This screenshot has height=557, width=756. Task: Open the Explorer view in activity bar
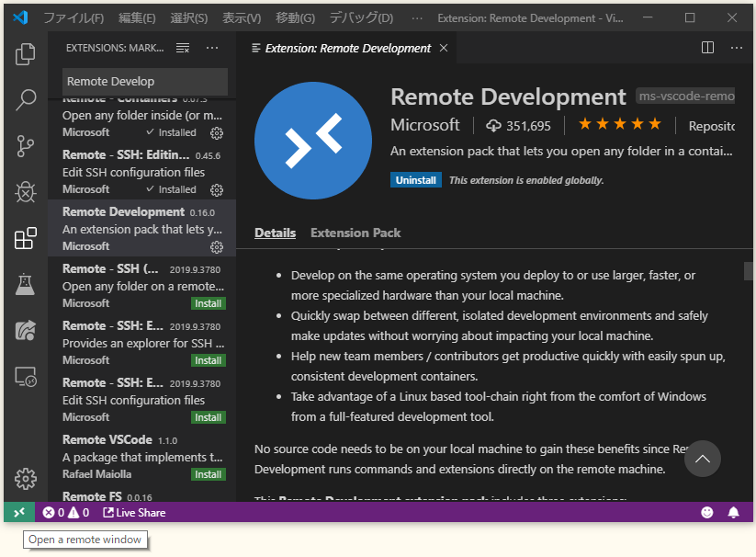click(x=25, y=54)
